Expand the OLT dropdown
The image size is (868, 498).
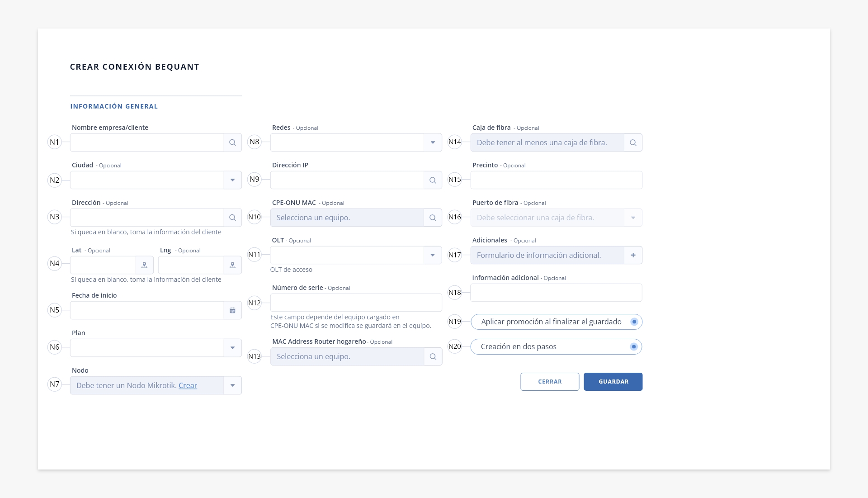tap(433, 255)
